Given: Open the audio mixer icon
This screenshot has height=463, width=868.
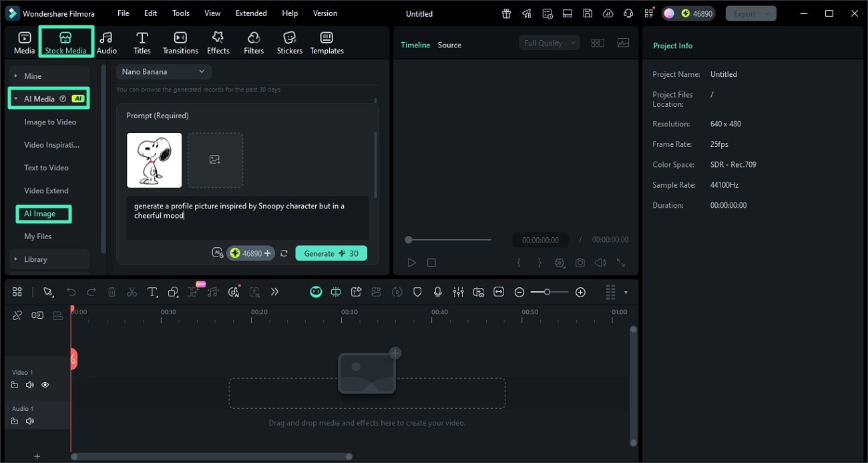Looking at the screenshot, I should click(x=458, y=292).
